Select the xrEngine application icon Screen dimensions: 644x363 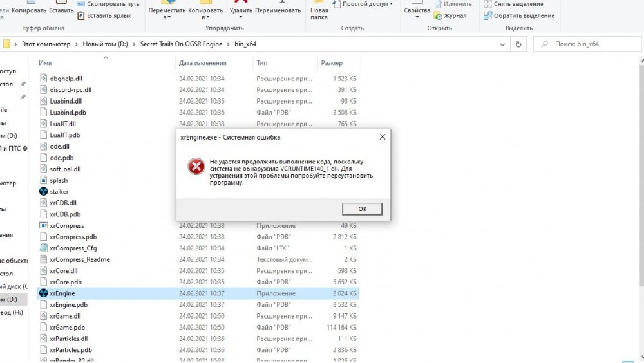(x=44, y=293)
